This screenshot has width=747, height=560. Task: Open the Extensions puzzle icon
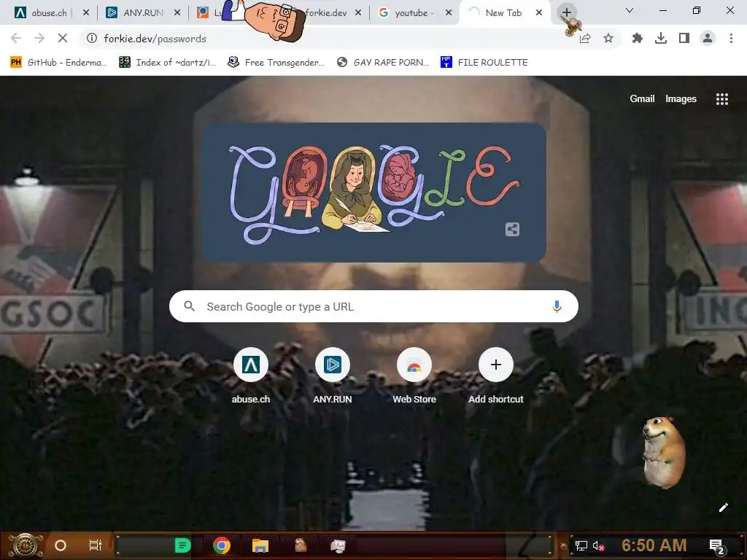(x=637, y=38)
